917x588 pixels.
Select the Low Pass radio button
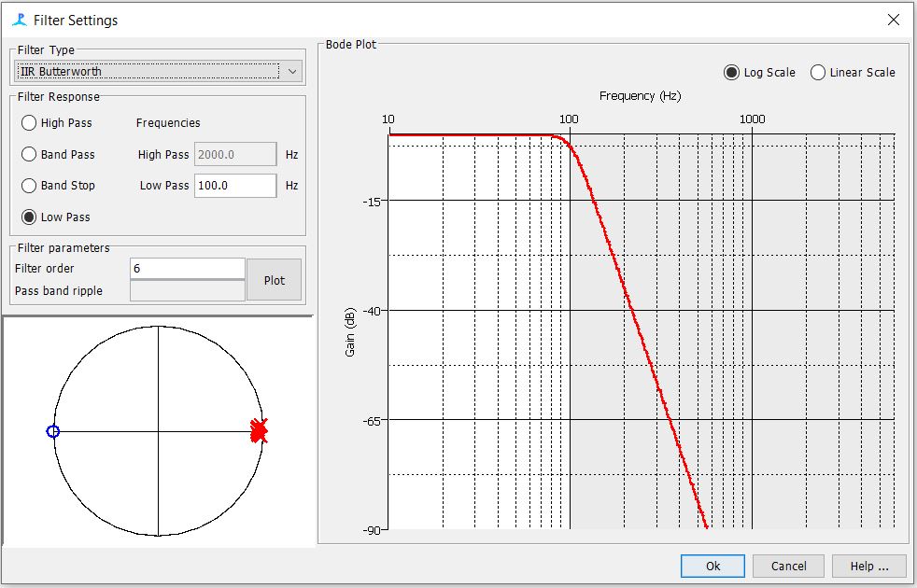pyautogui.click(x=30, y=217)
